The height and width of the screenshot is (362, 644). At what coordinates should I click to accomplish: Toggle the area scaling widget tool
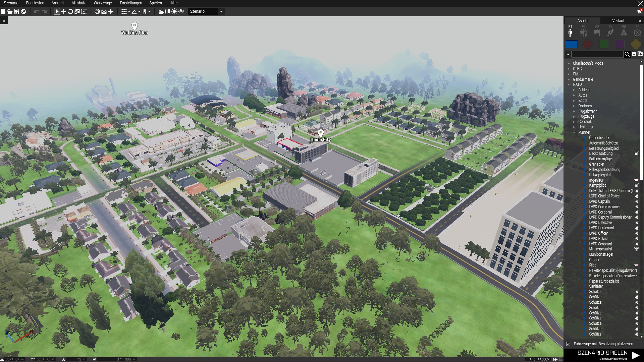click(84, 11)
